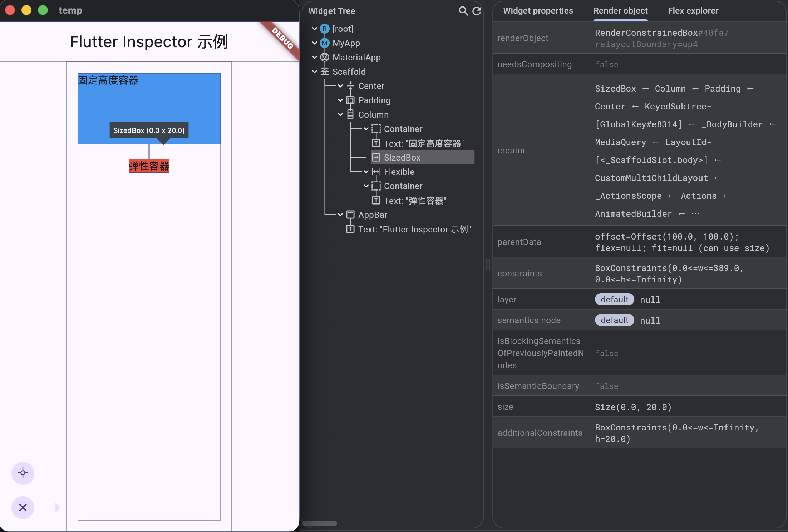
Task: Collapse the Center tree node
Action: (x=340, y=86)
